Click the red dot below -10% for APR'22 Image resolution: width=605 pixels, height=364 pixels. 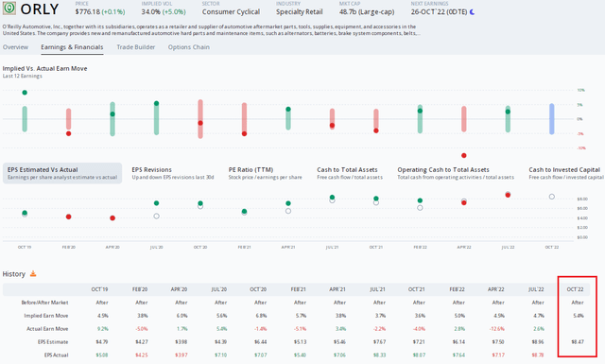coord(464,156)
